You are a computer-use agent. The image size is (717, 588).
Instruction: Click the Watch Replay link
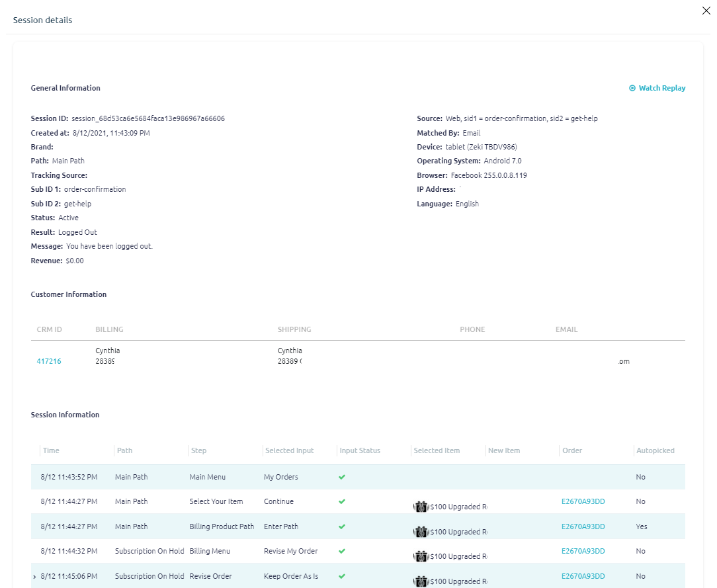pyautogui.click(x=661, y=88)
